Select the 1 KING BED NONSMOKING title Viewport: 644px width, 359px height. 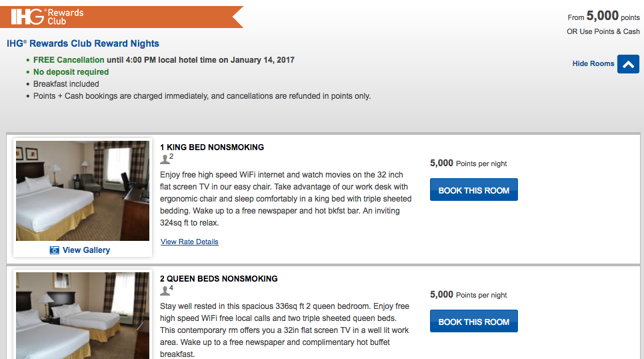click(x=212, y=147)
